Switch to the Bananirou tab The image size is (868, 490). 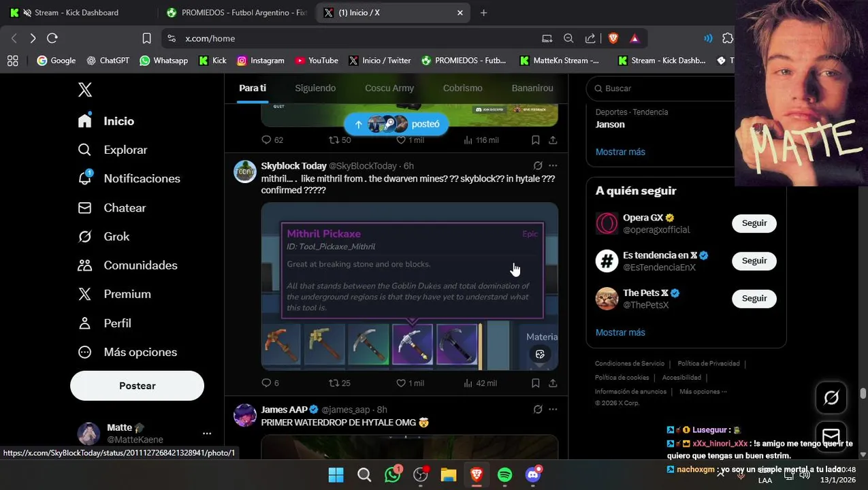(532, 88)
